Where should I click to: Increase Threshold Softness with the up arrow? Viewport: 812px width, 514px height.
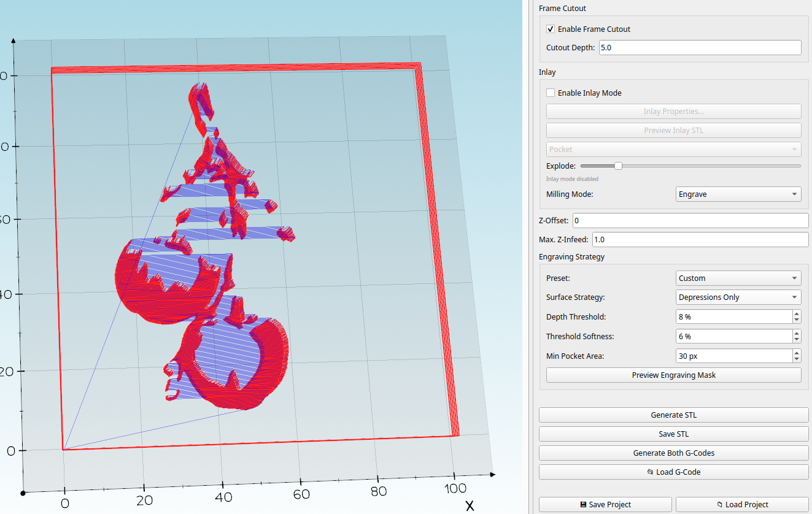pyautogui.click(x=796, y=333)
